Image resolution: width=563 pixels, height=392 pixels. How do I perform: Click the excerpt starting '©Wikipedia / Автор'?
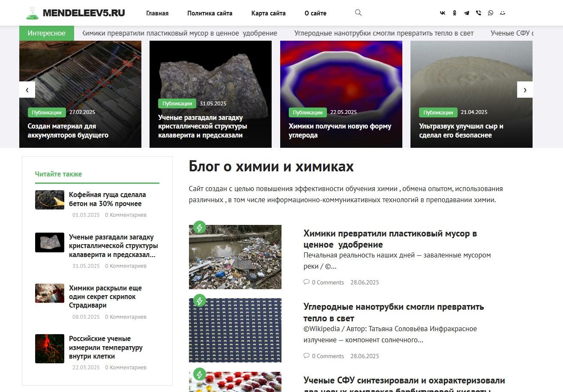[x=390, y=334]
